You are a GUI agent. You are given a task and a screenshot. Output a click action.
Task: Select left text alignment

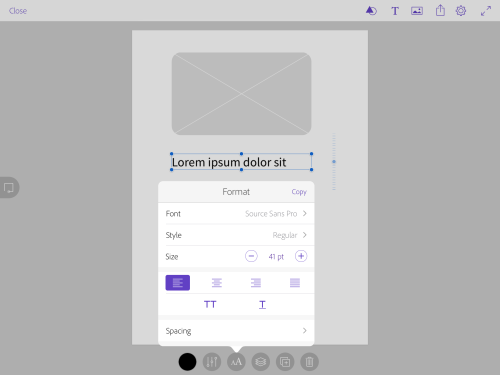pyautogui.click(x=178, y=283)
